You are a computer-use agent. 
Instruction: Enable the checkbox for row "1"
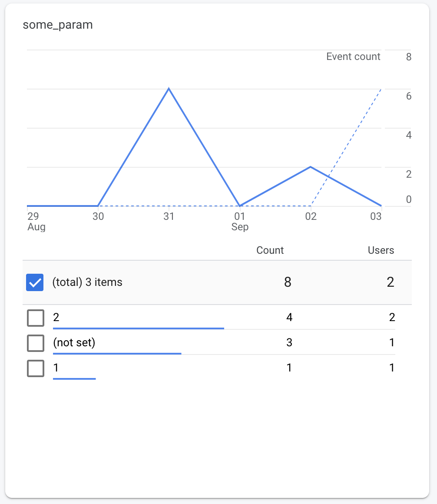coord(35,368)
